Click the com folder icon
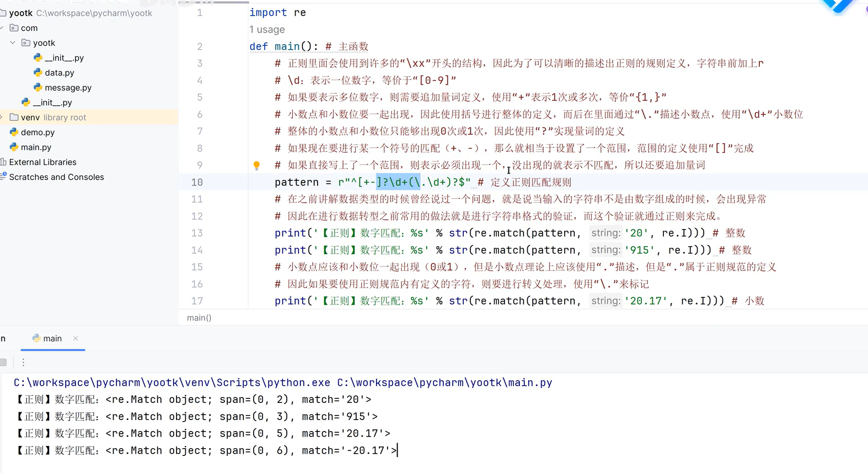Image resolution: width=868 pixels, height=473 pixels. click(x=14, y=28)
